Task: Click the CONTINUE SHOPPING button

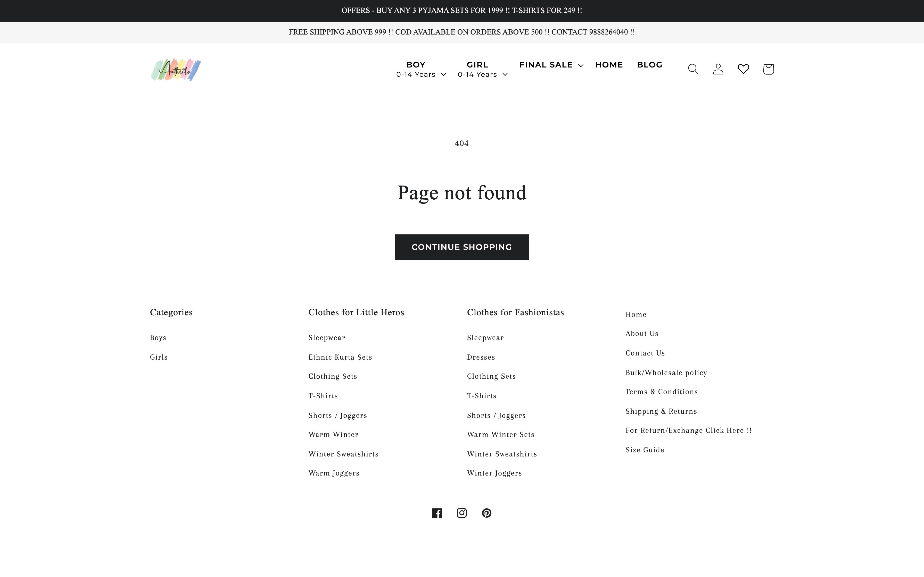Action: coord(462,247)
